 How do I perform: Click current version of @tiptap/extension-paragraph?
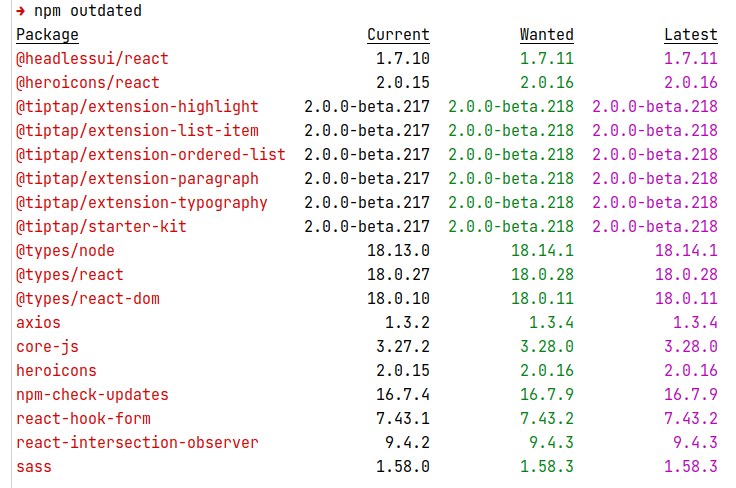[x=367, y=178]
